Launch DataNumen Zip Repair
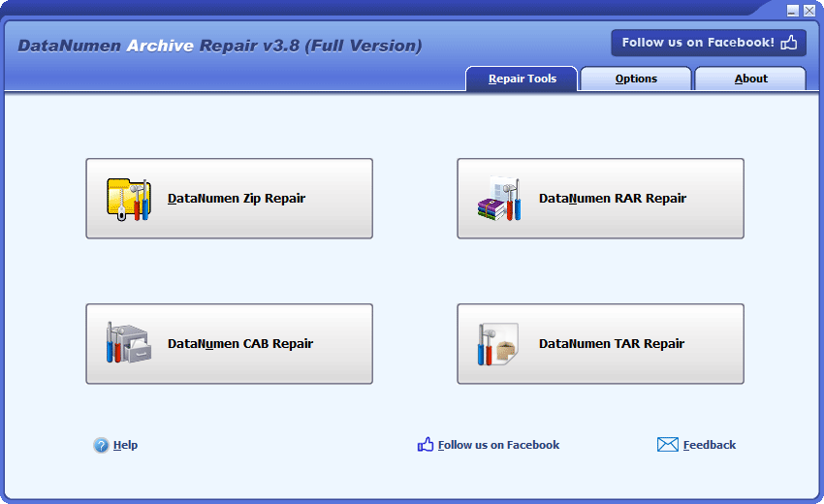The width and height of the screenshot is (824, 504). [x=237, y=199]
